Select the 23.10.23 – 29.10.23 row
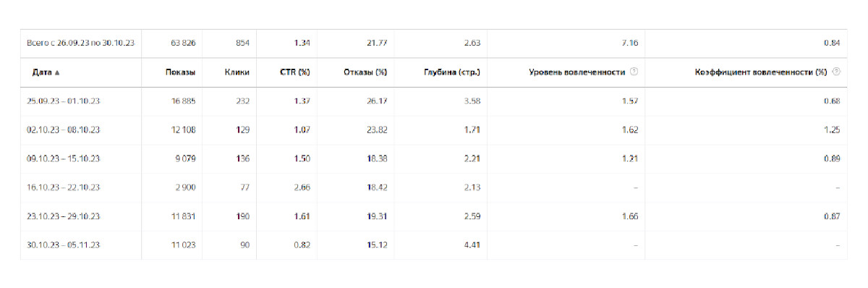The image size is (868, 288). [x=433, y=216]
